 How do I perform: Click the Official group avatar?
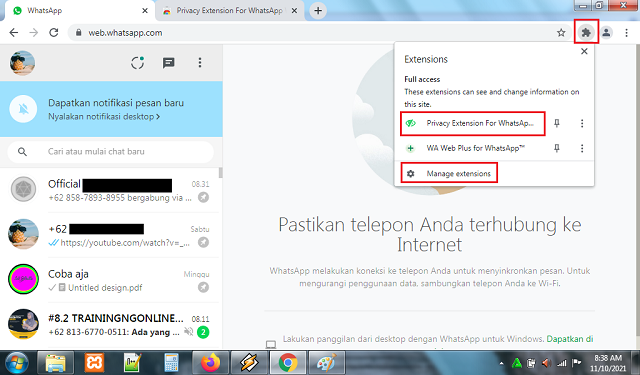(x=23, y=189)
